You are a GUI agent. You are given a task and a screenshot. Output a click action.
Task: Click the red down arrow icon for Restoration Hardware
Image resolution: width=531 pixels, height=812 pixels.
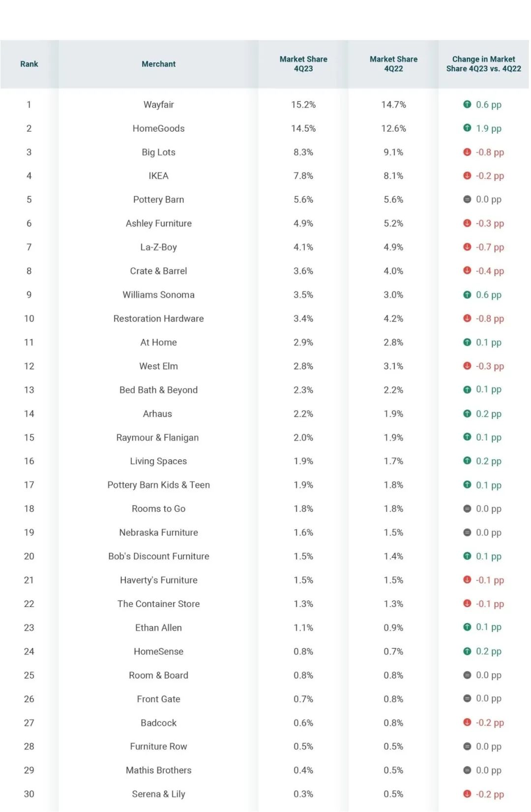click(467, 318)
